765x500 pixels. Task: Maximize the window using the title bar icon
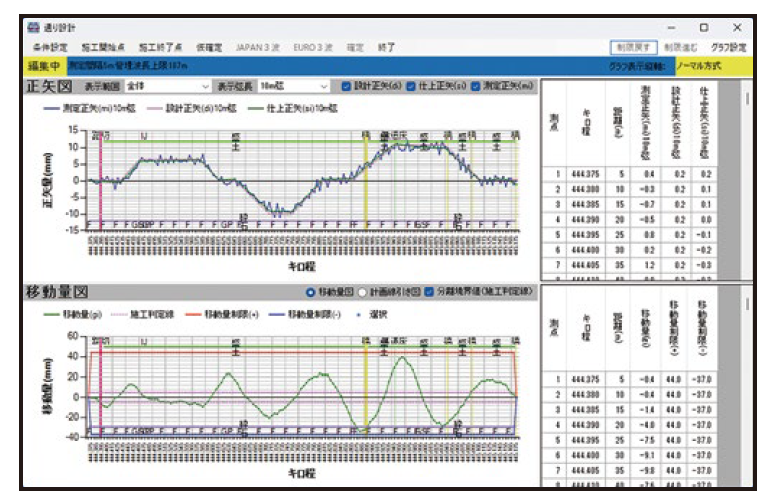pyautogui.click(x=703, y=28)
